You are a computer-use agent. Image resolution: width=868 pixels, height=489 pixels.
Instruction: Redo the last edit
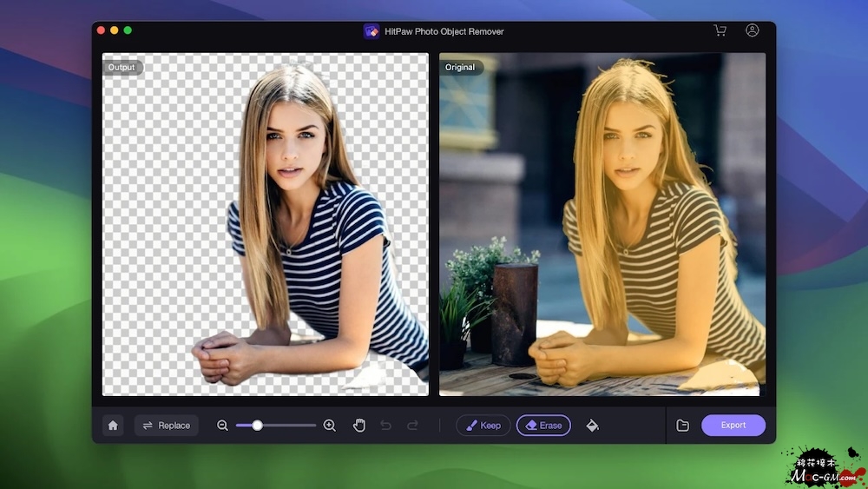coord(413,426)
